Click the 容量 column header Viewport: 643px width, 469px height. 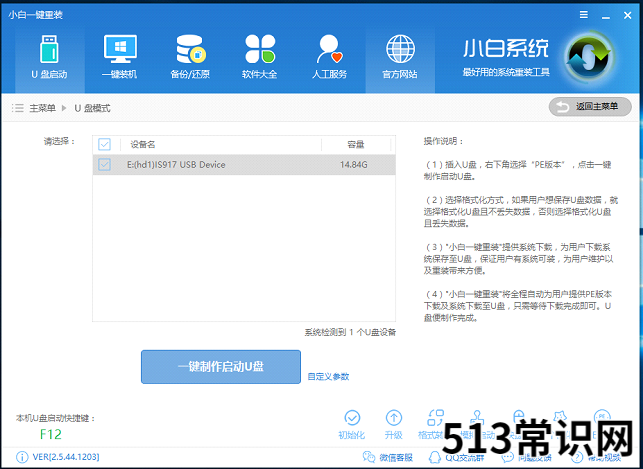point(356,144)
